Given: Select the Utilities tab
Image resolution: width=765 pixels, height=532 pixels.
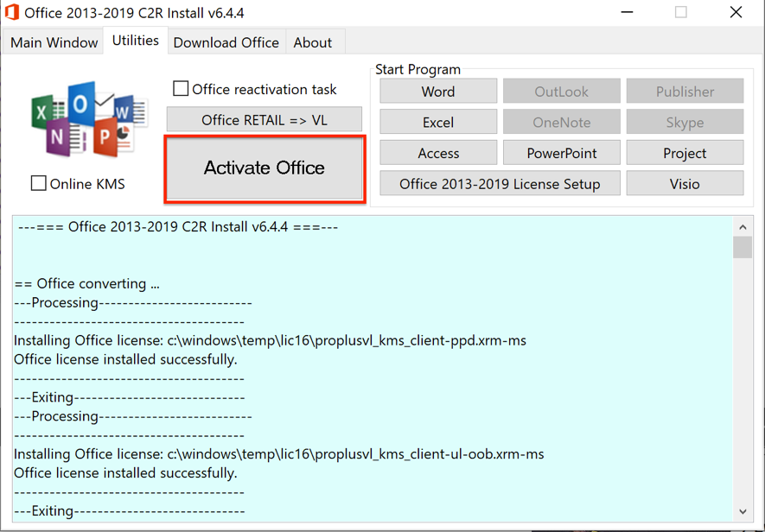Looking at the screenshot, I should (135, 41).
